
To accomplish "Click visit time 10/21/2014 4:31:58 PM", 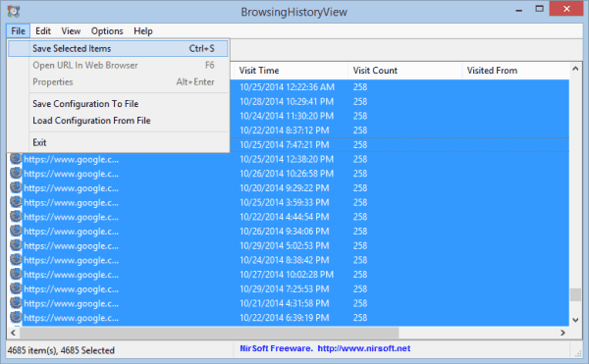I will pos(285,303).
